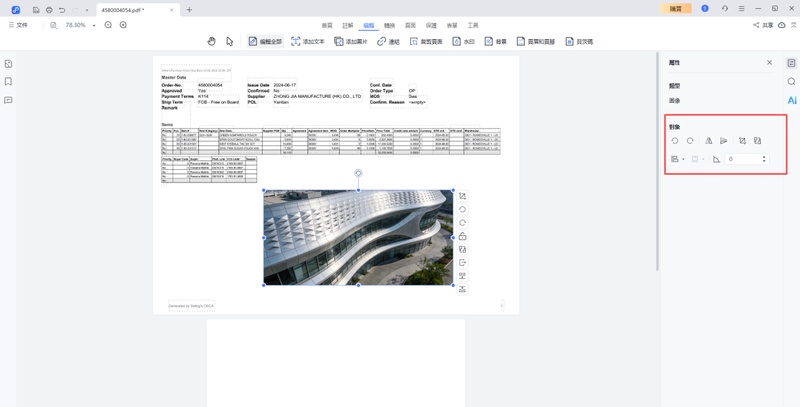Switch to the 註解 annotation tab
800x407 pixels.
pyautogui.click(x=348, y=25)
